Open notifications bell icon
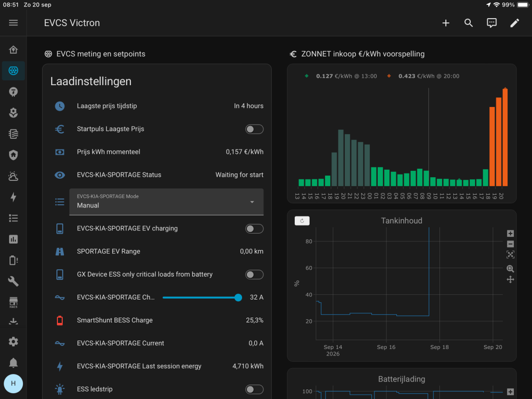 click(13, 363)
